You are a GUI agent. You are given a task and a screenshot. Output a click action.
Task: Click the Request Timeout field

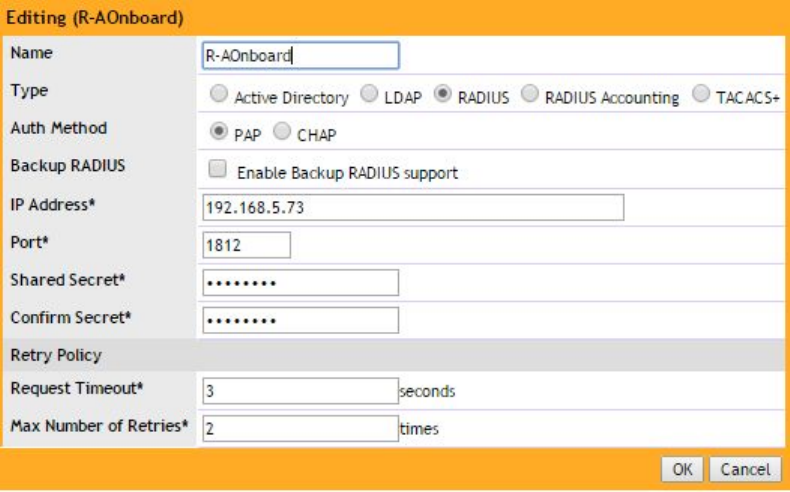point(301,391)
